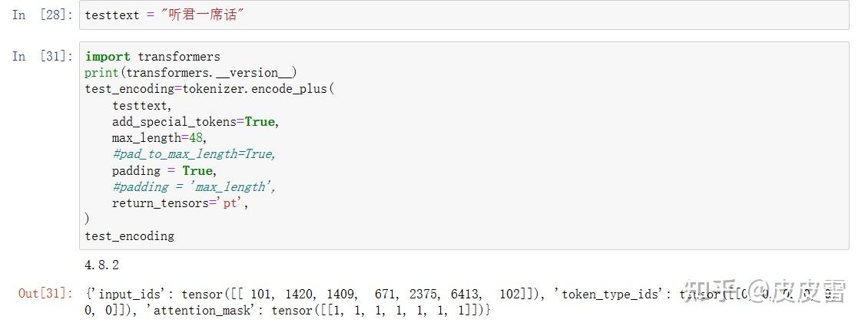This screenshot has width=868, height=326.
Task: Place cursor on max_length=48 line
Action: point(160,138)
